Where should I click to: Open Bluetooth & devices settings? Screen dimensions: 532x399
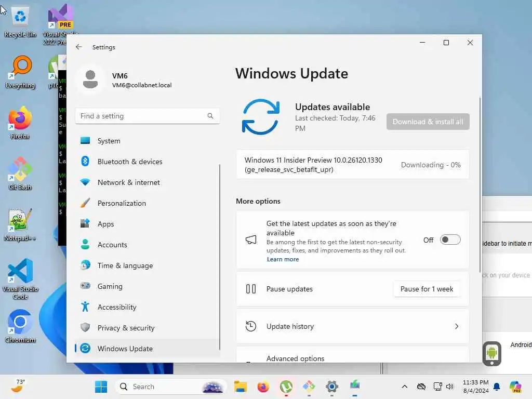coord(147,162)
